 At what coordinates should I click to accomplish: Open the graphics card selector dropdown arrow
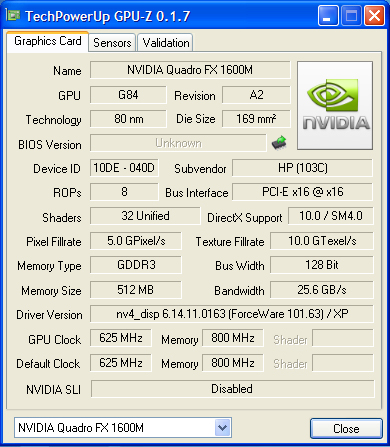[x=223, y=427]
